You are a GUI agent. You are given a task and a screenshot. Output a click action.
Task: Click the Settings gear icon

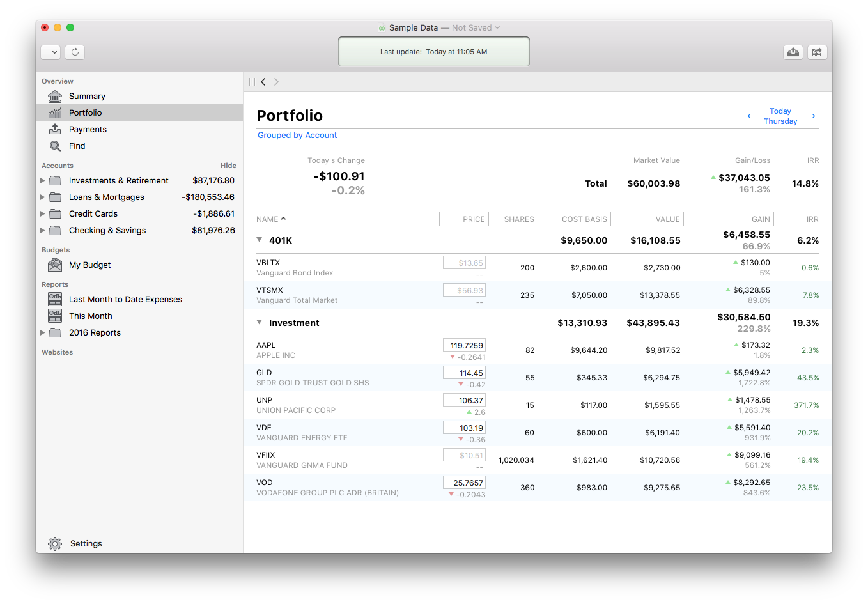(55, 543)
